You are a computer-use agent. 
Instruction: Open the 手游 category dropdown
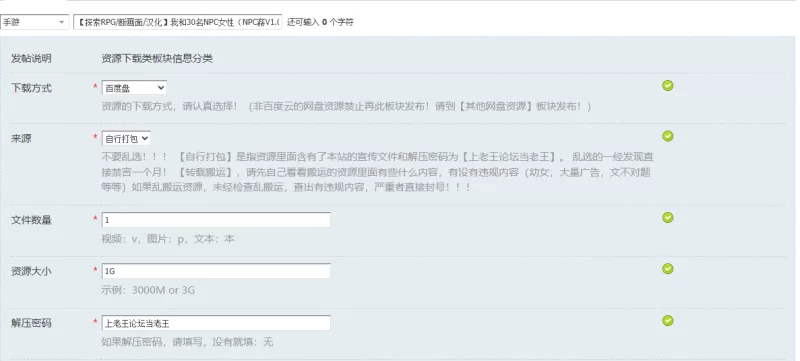tap(34, 22)
